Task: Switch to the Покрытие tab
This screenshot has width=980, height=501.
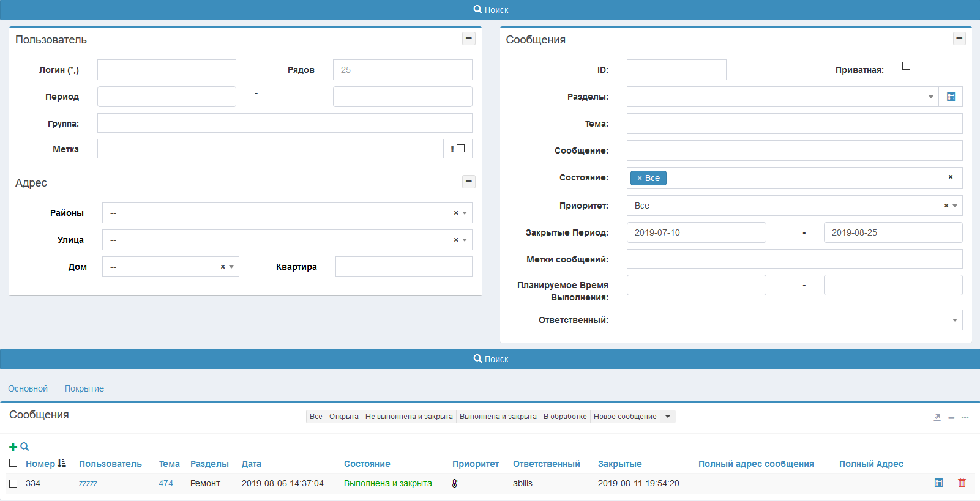Action: tap(84, 388)
